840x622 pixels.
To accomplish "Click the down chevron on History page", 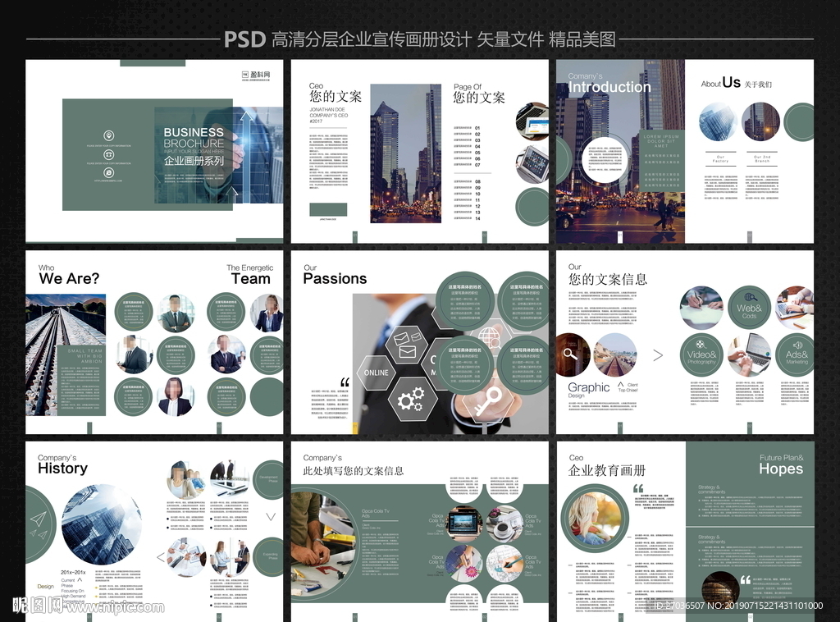I will [271, 517].
